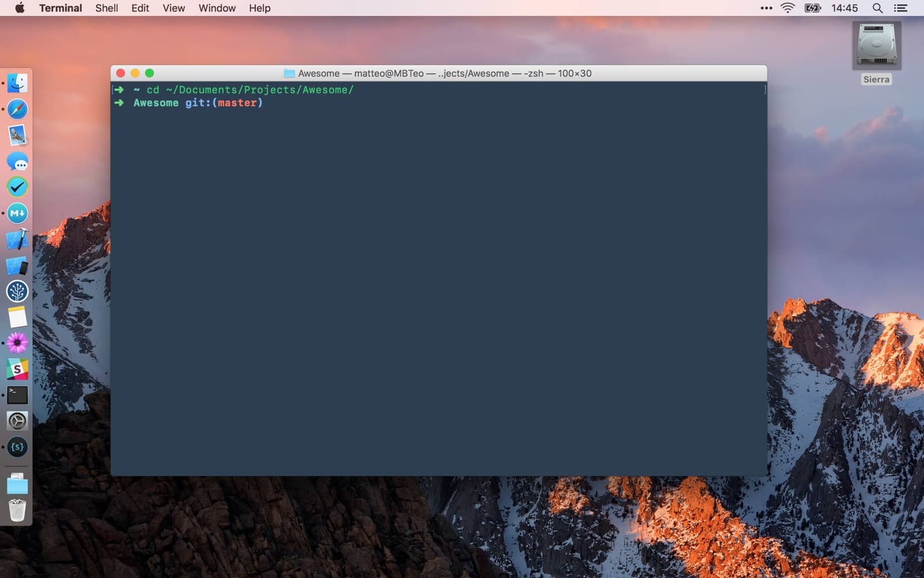
Task: Launch Pixelmator from the Dock
Action: pyautogui.click(x=17, y=343)
